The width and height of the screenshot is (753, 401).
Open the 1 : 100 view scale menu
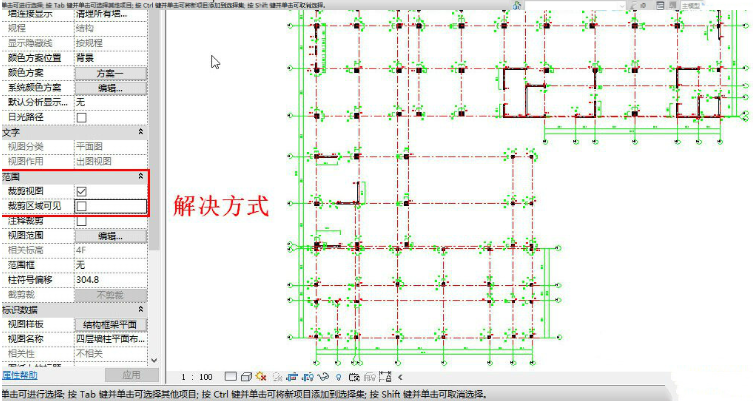[196, 377]
